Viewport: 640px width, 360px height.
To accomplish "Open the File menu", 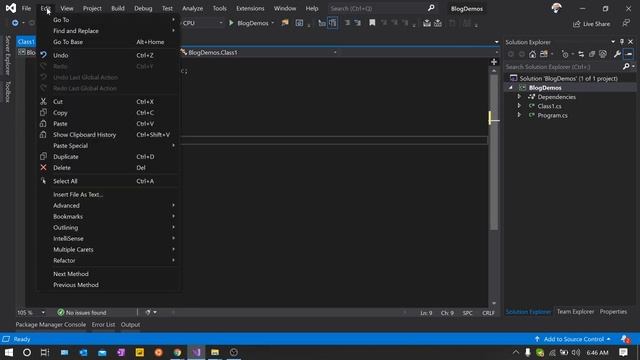I will tap(26, 8).
